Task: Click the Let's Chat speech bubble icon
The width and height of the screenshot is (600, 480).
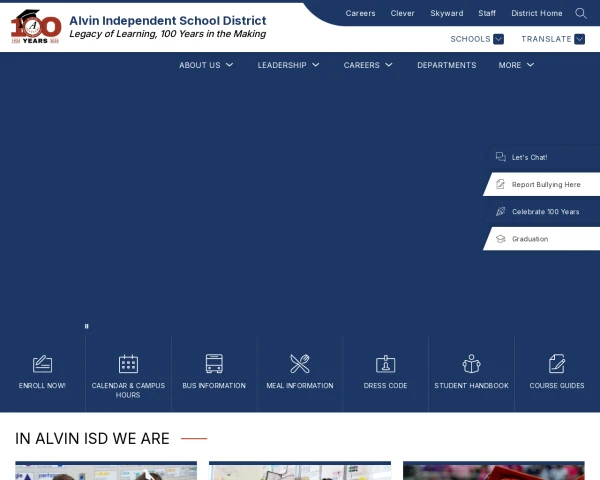Action: (501, 157)
